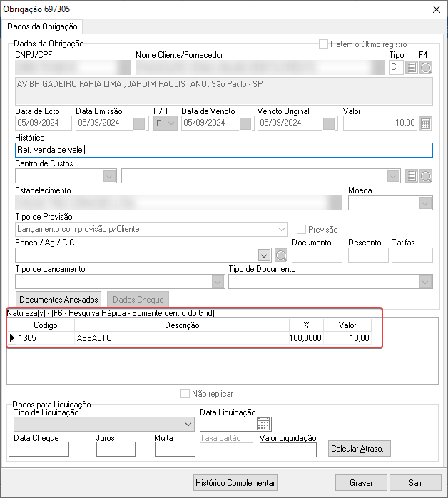Click the Valor Liquidação input field

coord(288,449)
